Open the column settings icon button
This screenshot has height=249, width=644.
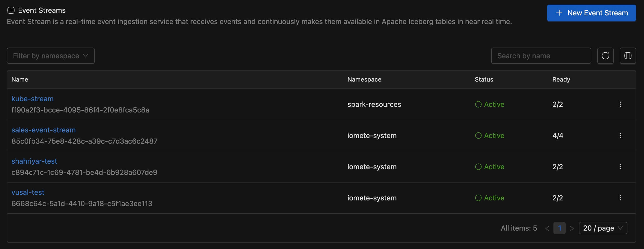(628, 56)
